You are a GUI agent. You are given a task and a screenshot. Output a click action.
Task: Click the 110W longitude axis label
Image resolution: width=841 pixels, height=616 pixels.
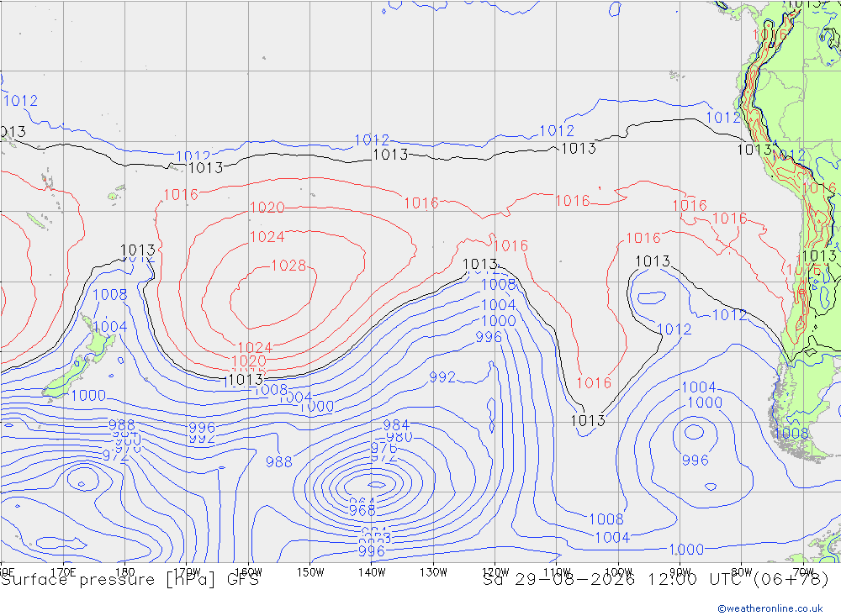click(x=557, y=572)
